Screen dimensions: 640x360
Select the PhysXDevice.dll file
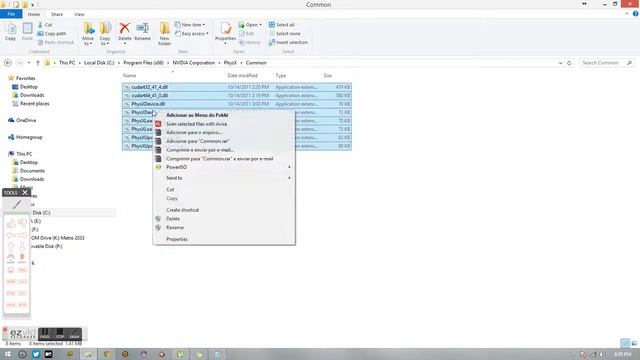click(x=148, y=104)
